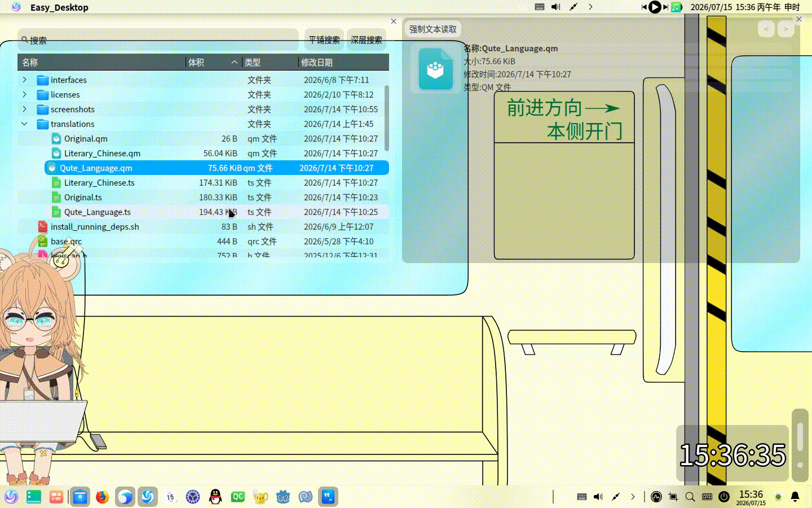Open the blue wave browser dock icon
Image resolution: width=812 pixels, height=508 pixels.
[125, 497]
